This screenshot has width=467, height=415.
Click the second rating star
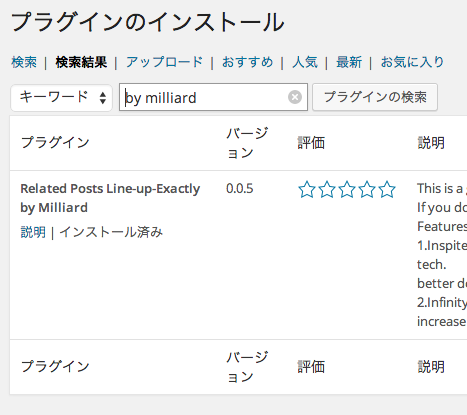pos(327,190)
